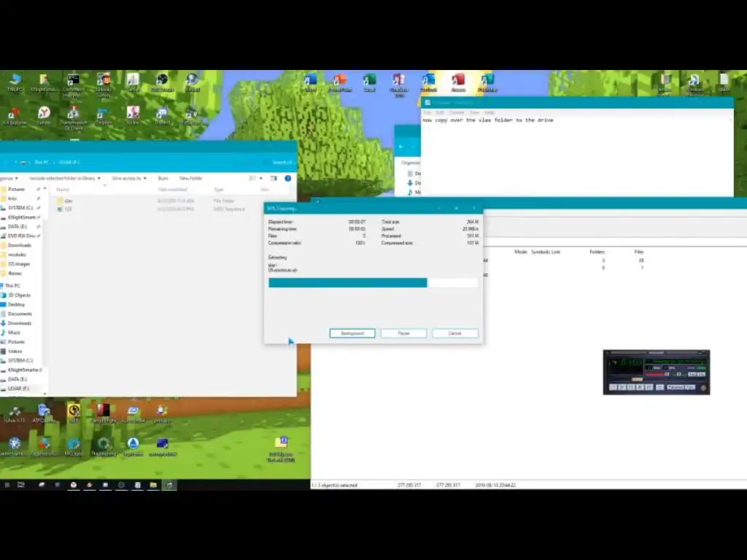Open Task View on the taskbar
747x560 pixels.
coord(21,485)
